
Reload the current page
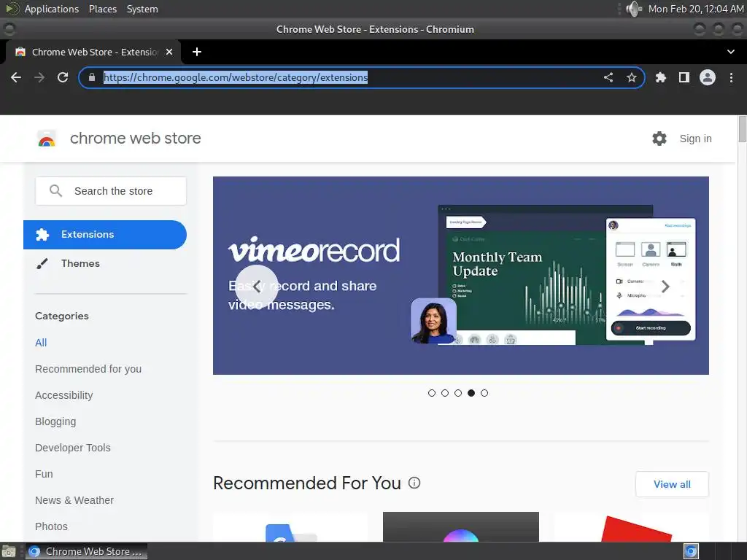click(63, 77)
